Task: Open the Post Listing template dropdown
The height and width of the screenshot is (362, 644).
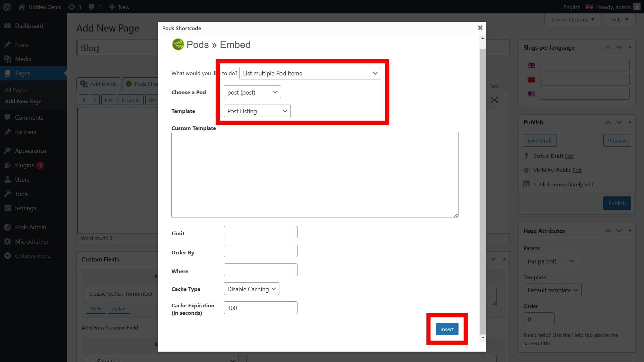Action: [257, 111]
